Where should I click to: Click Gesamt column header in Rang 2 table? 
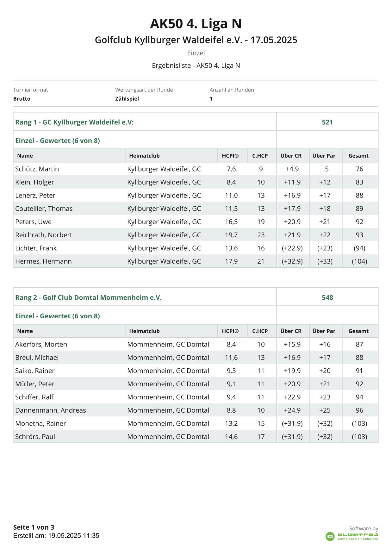click(x=358, y=331)
